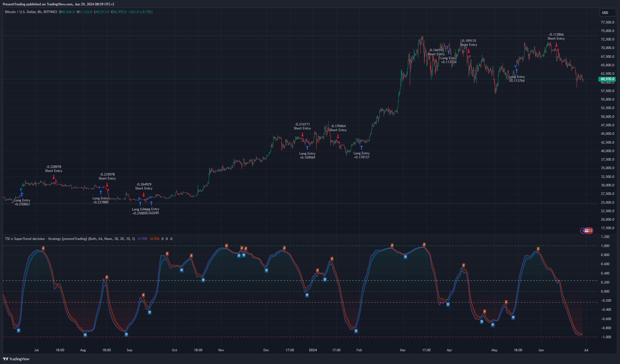Click the Long Entry +0.250063 label

(22, 202)
